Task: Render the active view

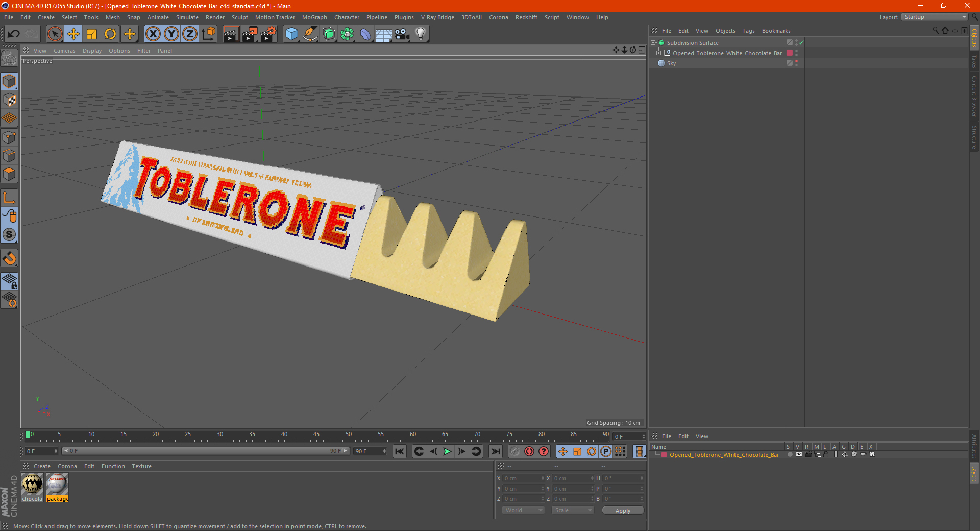Action: coord(231,34)
